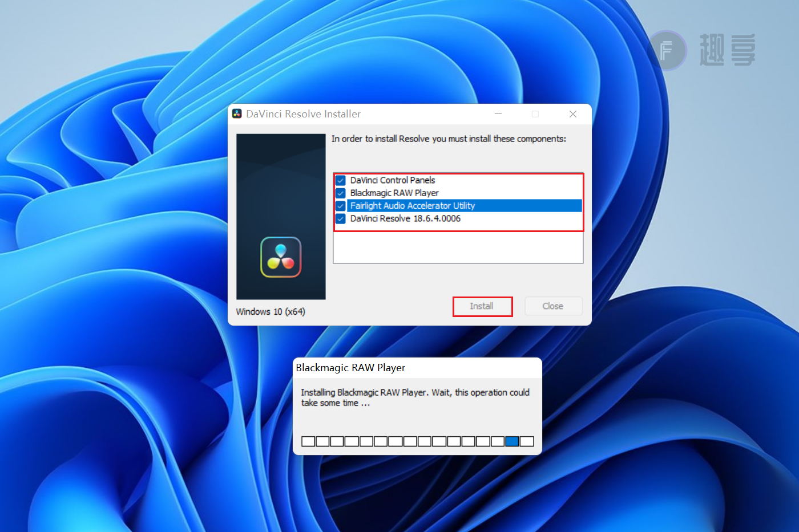This screenshot has height=532, width=799.
Task: Minimize the DaVinci Resolve Installer window
Action: coord(498,114)
